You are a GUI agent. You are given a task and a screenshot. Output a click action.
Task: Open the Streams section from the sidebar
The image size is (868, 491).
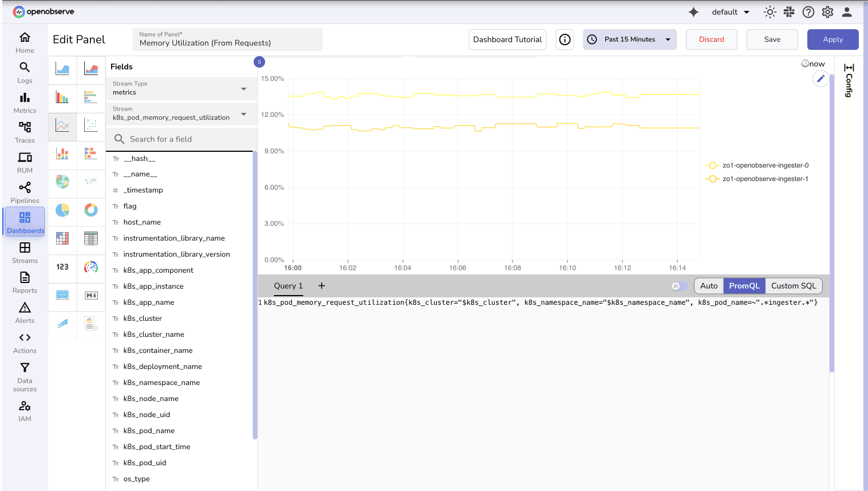pyautogui.click(x=25, y=252)
